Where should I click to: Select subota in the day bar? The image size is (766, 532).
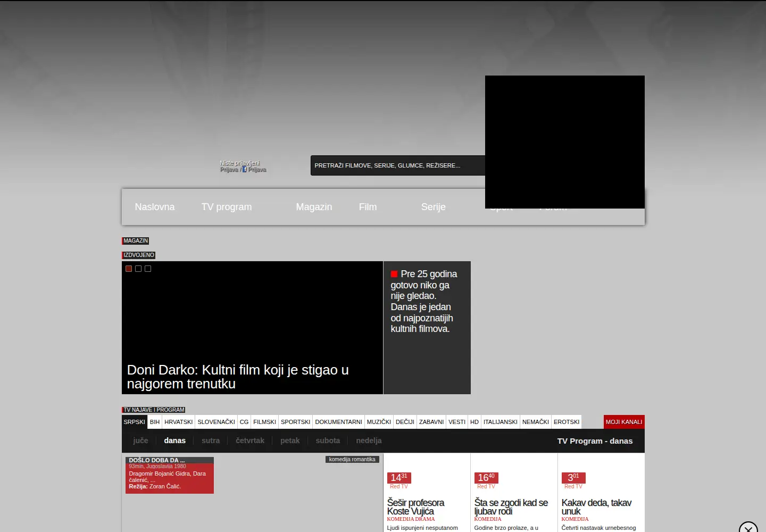[328, 440]
